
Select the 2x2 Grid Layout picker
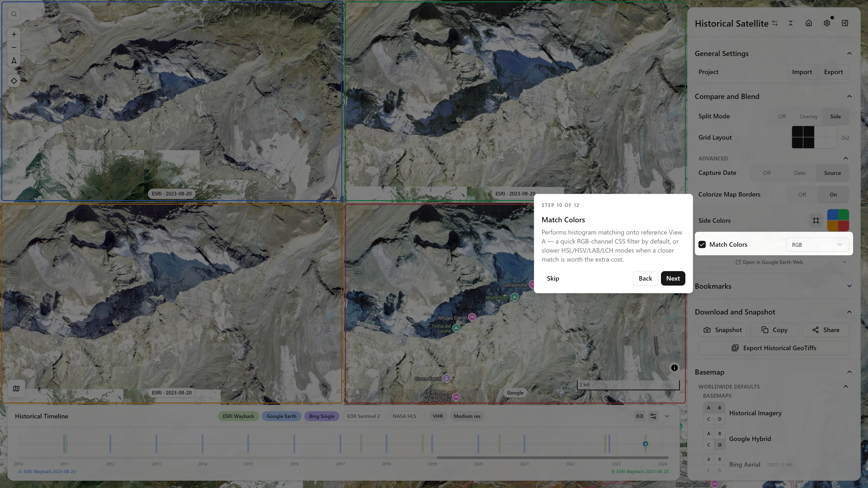click(814, 137)
